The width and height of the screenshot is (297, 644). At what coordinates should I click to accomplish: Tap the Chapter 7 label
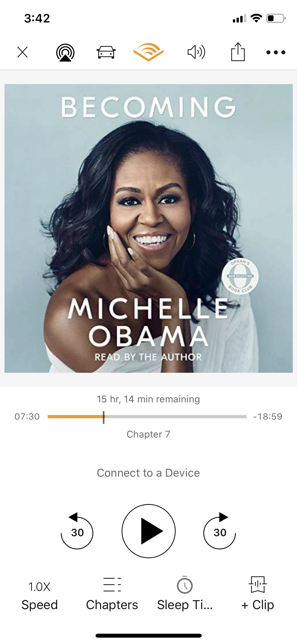click(x=148, y=434)
